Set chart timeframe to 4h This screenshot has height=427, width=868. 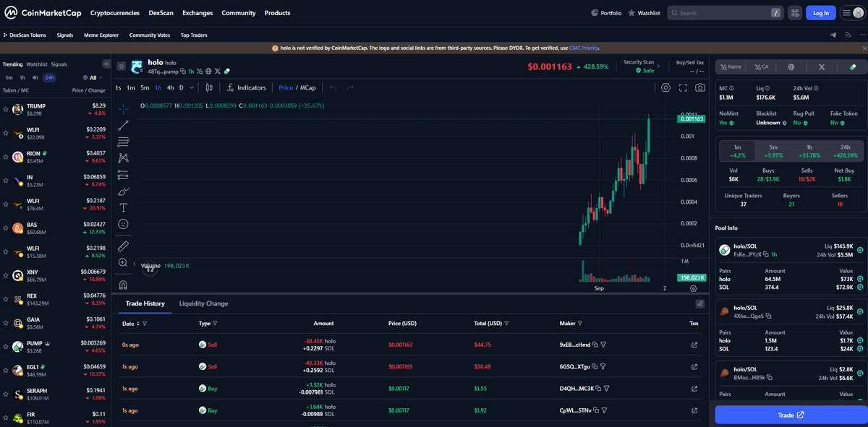[170, 87]
